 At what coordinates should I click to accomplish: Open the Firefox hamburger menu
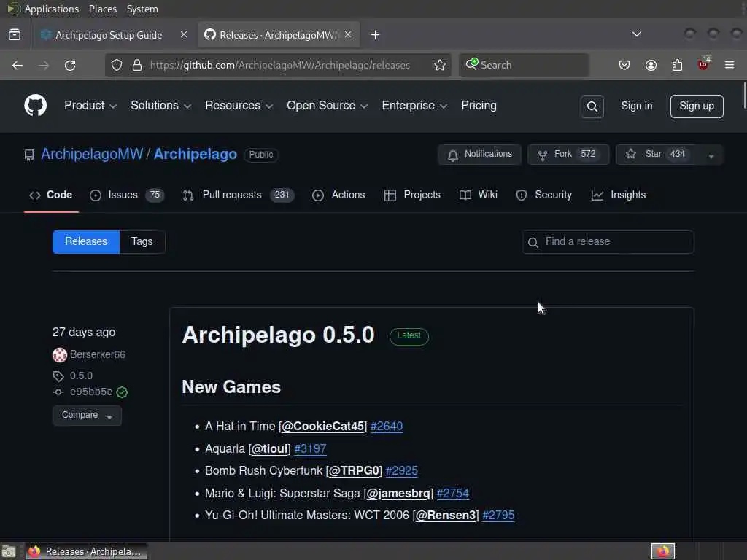[x=729, y=65]
